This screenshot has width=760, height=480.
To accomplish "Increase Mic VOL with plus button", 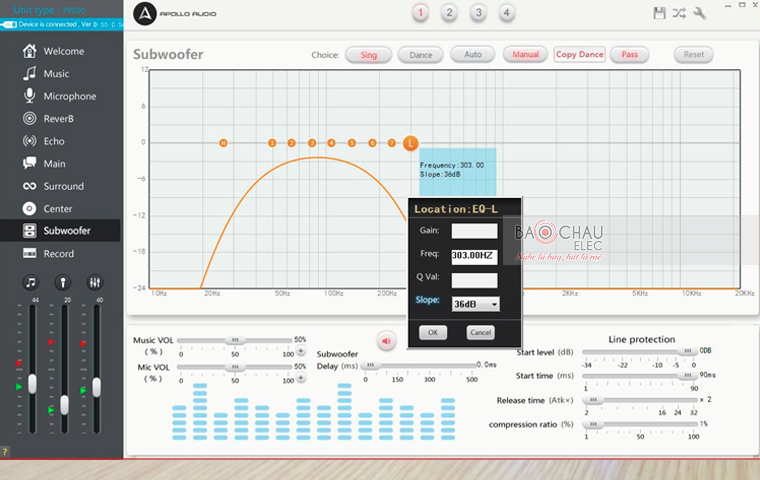I will point(301,377).
